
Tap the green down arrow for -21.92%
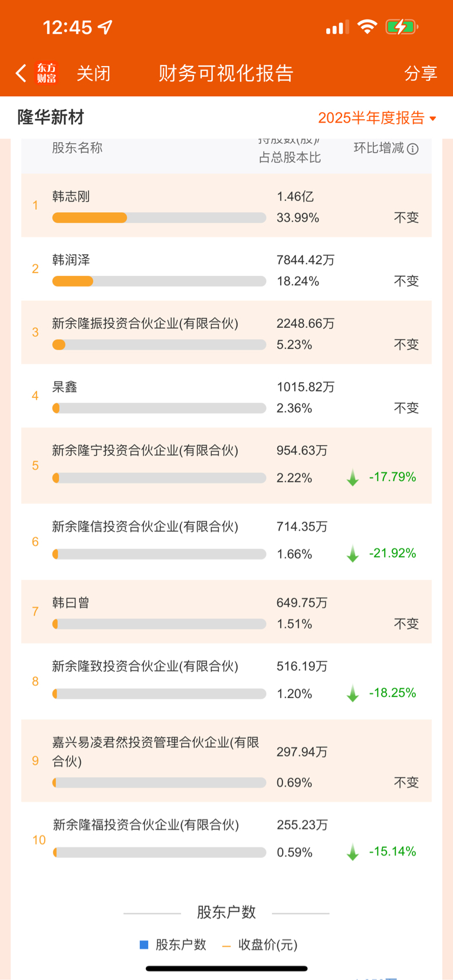point(353,554)
